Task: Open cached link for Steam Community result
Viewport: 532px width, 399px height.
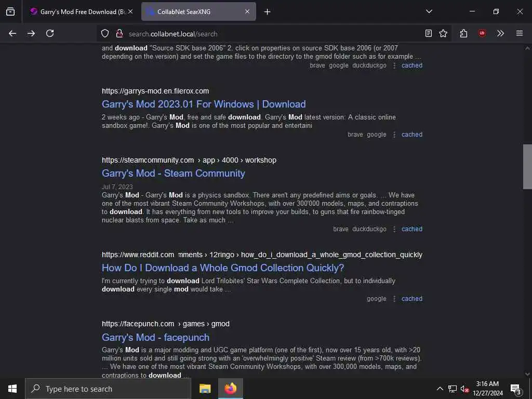Action: 412,229
